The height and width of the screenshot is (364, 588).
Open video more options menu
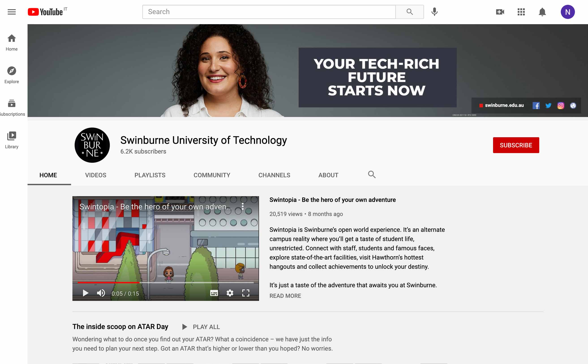tap(242, 206)
